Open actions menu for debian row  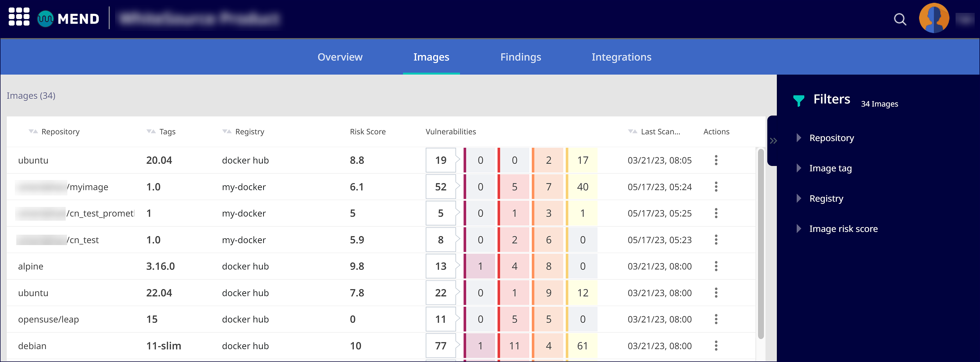click(716, 346)
